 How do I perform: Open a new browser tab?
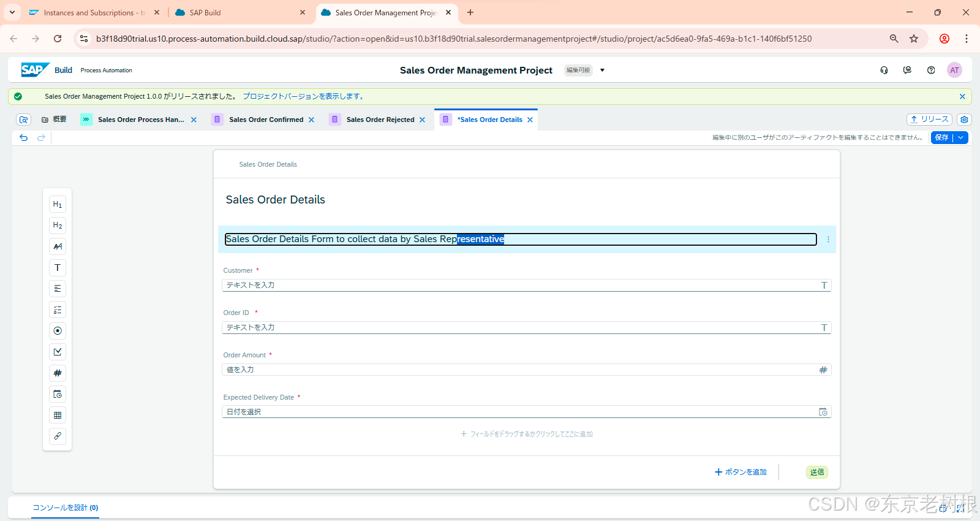click(470, 12)
